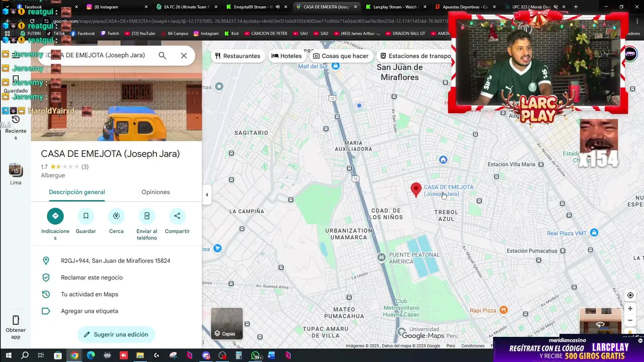
Task: Click Sugerir una edición button
Action: point(116,334)
